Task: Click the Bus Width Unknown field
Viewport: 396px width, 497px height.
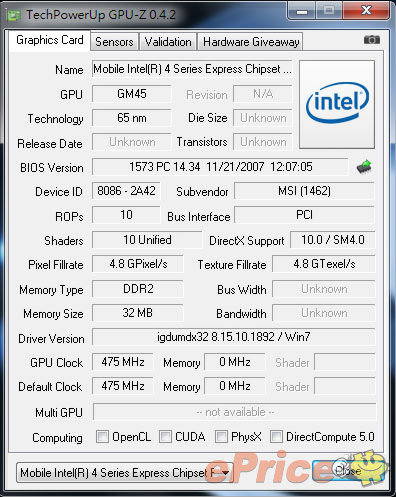Action: coord(324,289)
